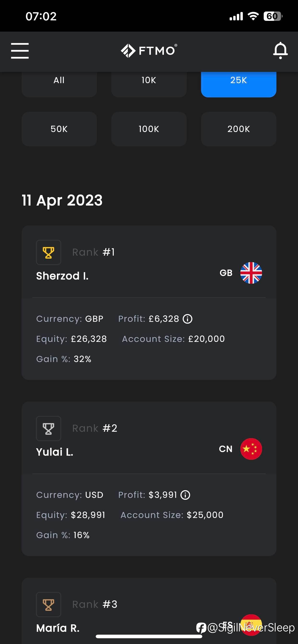Tap the bronze trophy icon for Rank #3
The height and width of the screenshot is (644, 298).
click(48, 604)
